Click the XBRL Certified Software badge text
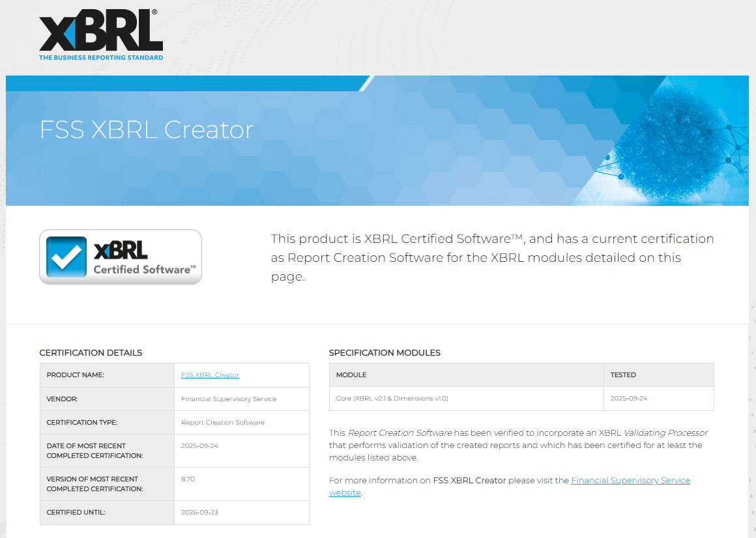Screen dimensions: 756x538 [143, 258]
